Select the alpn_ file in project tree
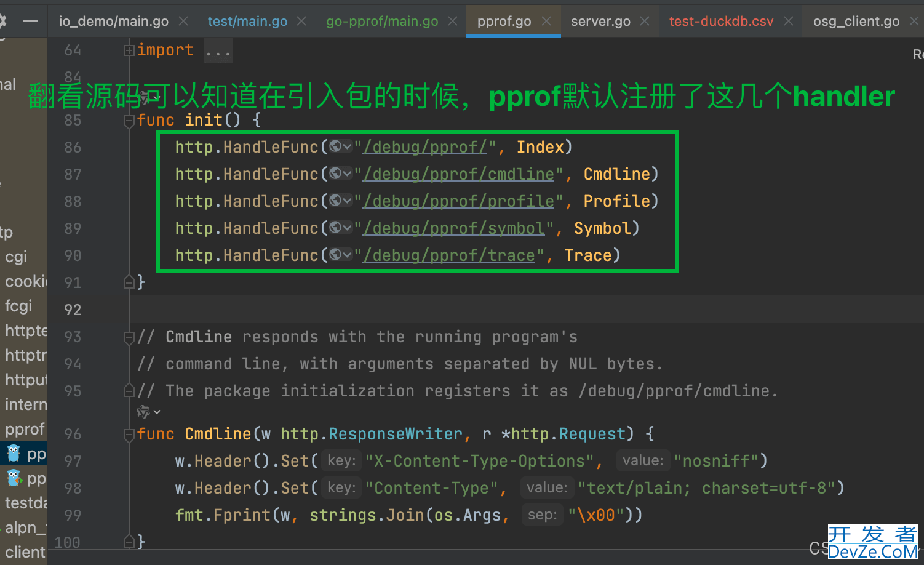Viewport: 924px width, 565px height. pos(25,527)
